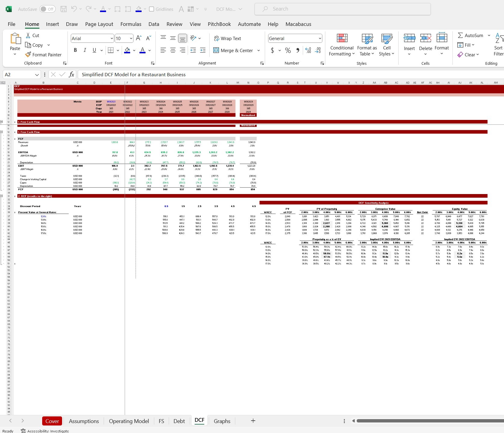Pick the red underline color swatch
Image resolution: width=504 pixels, height=433 pixels.
click(142, 52)
